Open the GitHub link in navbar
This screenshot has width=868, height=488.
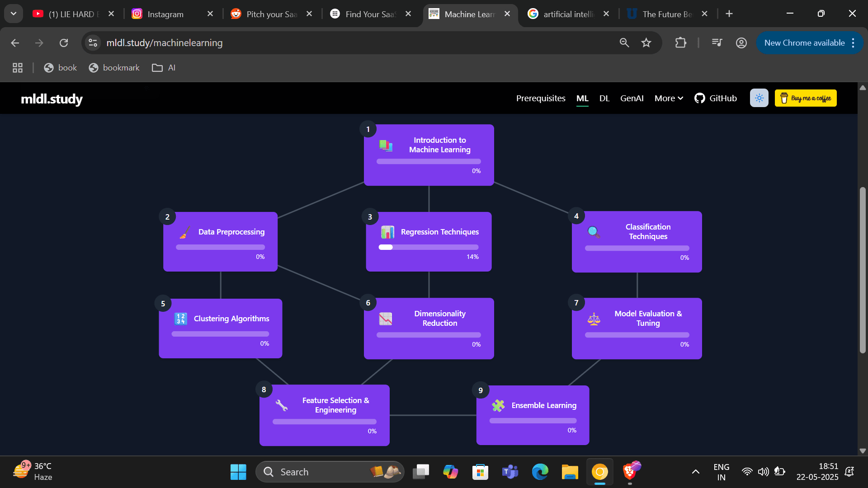(716, 98)
